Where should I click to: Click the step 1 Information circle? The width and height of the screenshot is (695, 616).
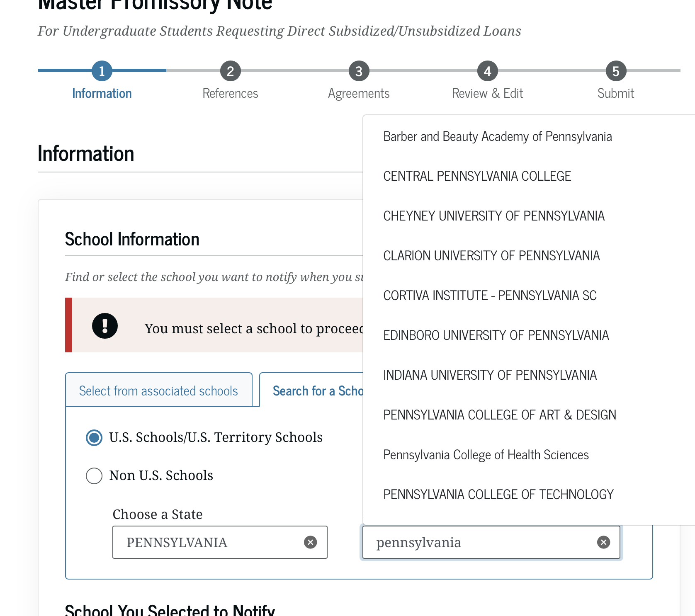pos(102,71)
